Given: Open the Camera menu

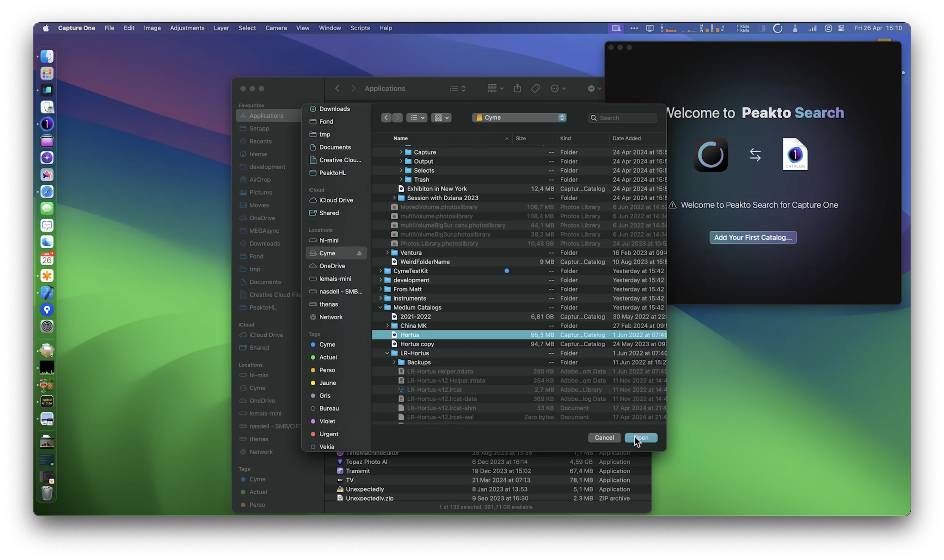Looking at the screenshot, I should pyautogui.click(x=276, y=28).
